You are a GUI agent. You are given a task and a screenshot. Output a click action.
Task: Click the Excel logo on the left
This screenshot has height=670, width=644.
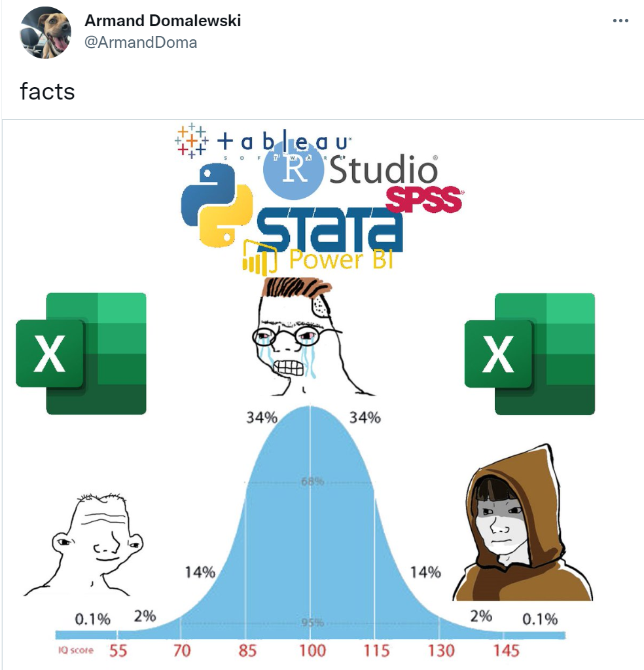tap(81, 354)
